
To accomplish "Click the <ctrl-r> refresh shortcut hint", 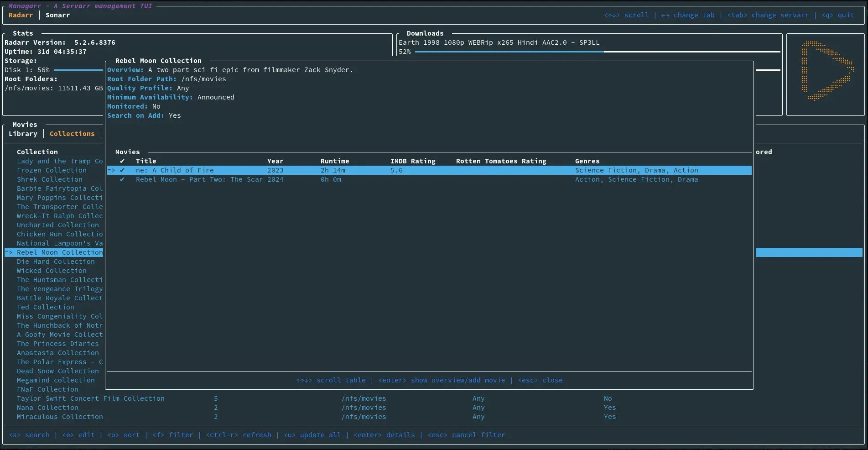I will pyautogui.click(x=239, y=435).
